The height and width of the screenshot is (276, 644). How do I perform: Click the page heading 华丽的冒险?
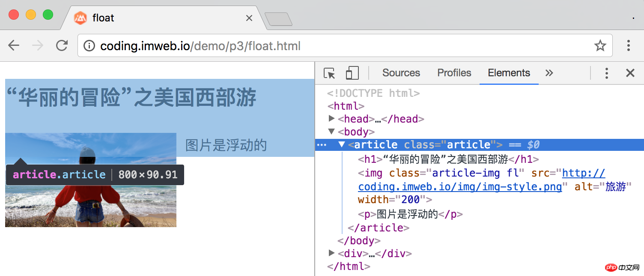pos(131,97)
